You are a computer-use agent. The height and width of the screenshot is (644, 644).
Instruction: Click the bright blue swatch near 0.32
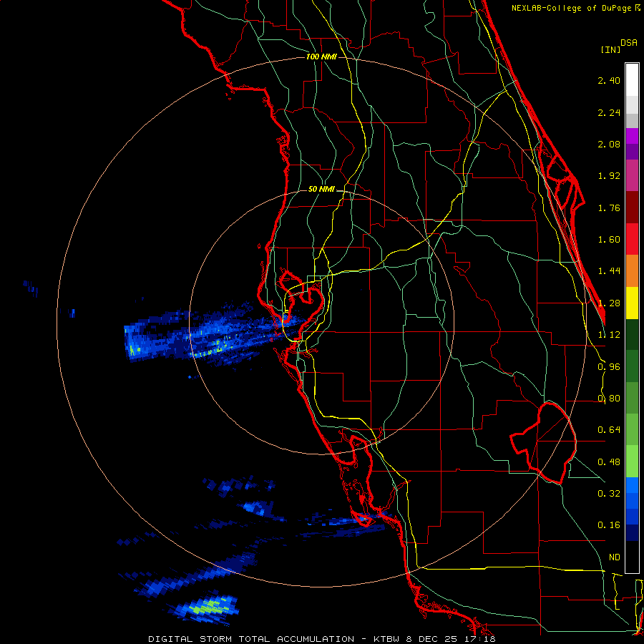(632, 485)
